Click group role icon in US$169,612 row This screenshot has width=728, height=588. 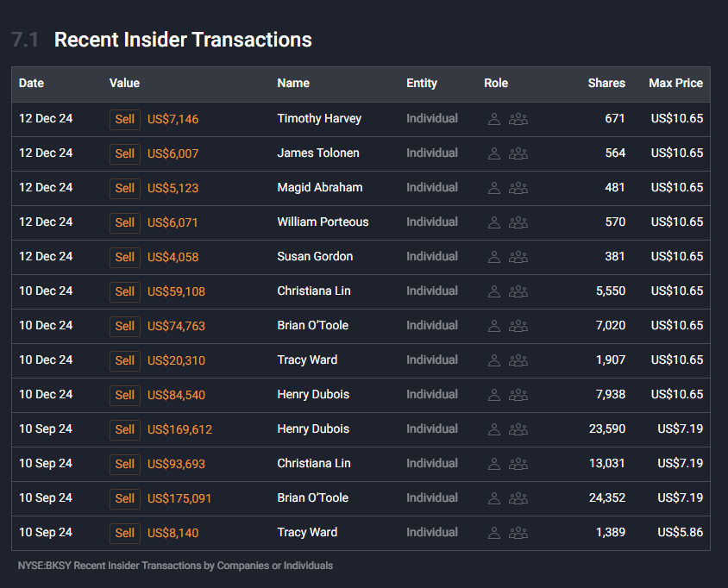point(518,429)
